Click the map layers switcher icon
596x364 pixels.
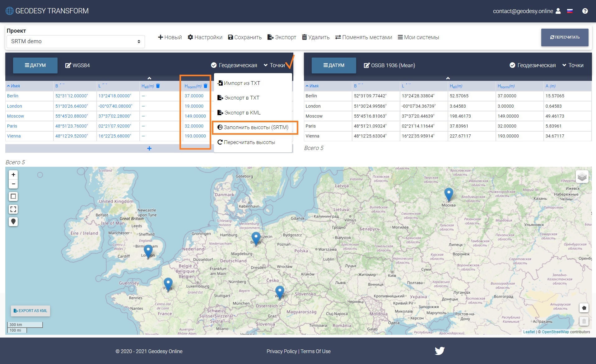[x=582, y=177]
